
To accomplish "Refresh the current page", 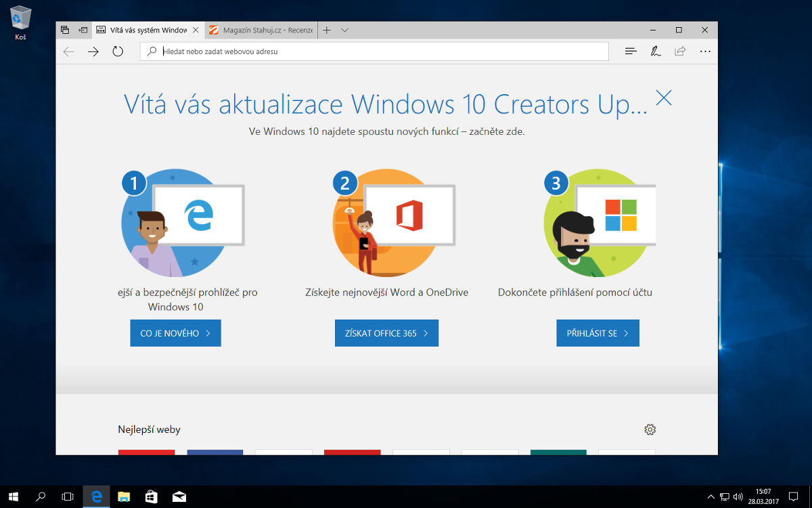I will 118,51.
